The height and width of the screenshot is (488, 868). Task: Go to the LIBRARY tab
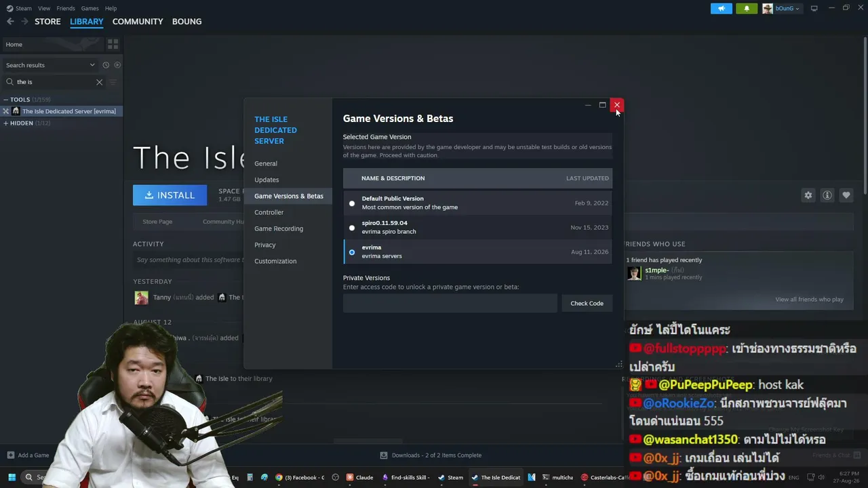(x=87, y=22)
